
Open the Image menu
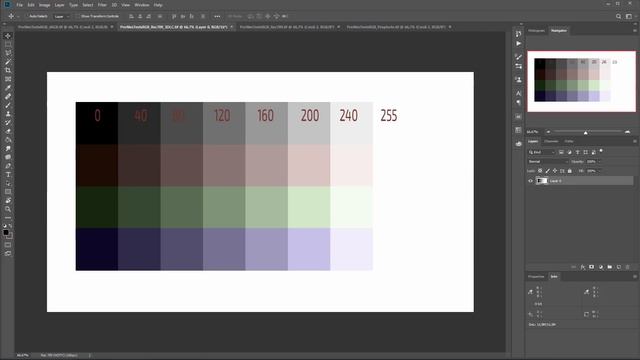pyautogui.click(x=44, y=5)
